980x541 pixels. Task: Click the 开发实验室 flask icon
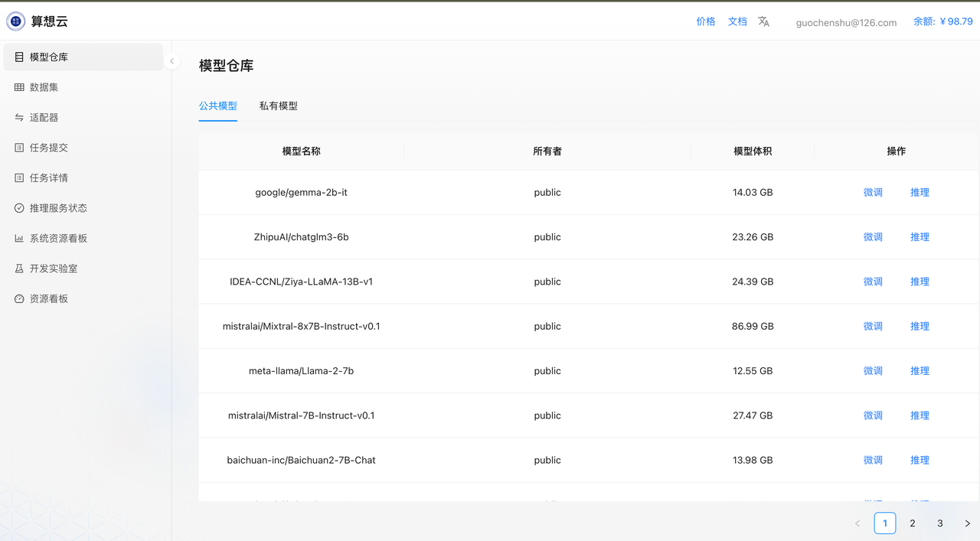pos(19,269)
